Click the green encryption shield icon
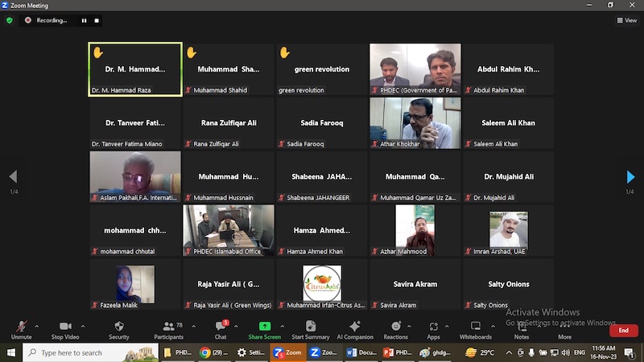644x362 pixels. tap(10, 20)
